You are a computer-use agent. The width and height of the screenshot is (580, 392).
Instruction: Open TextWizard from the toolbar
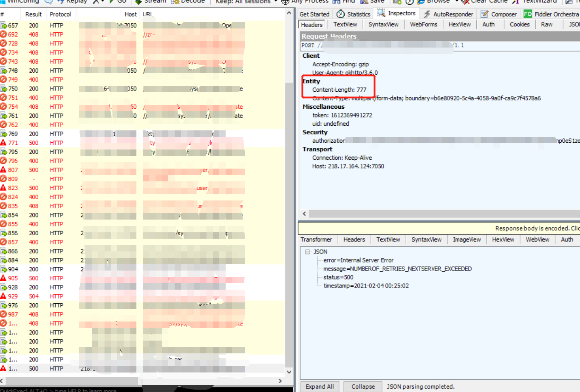pos(536,2)
